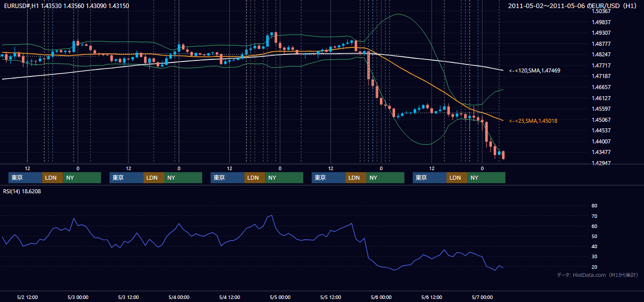The height and width of the screenshot is (302, 644).
Task: Select the 5/5 00:00 time axis label
Action: point(280,297)
